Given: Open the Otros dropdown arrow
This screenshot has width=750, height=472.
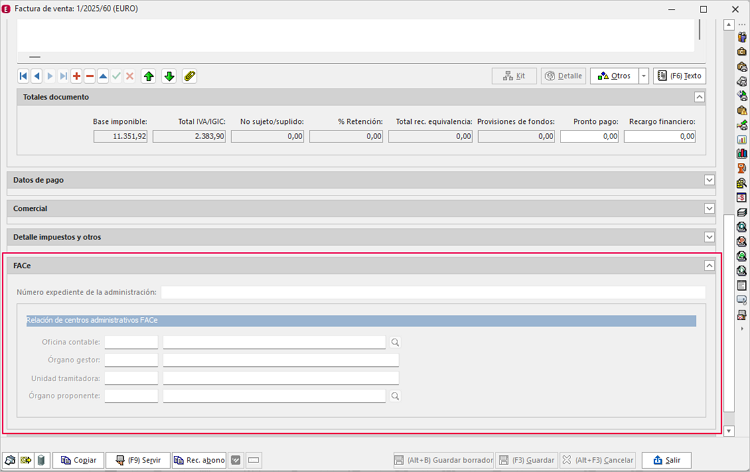Looking at the screenshot, I should pos(644,76).
